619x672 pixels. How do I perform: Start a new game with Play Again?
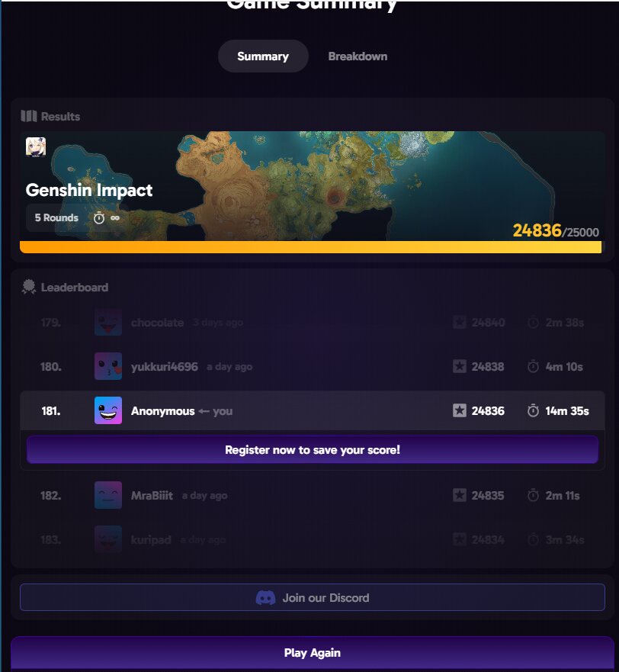pyautogui.click(x=313, y=653)
